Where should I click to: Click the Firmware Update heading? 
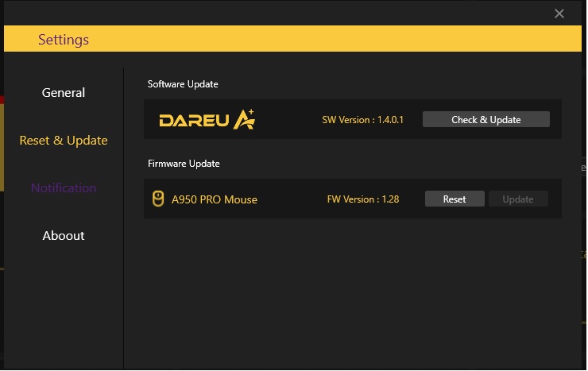tap(184, 164)
